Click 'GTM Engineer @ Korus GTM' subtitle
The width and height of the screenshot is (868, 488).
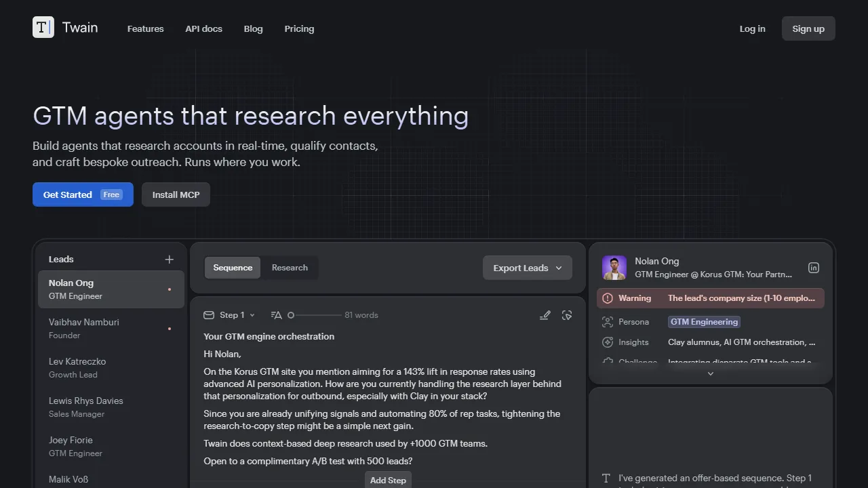[713, 274]
